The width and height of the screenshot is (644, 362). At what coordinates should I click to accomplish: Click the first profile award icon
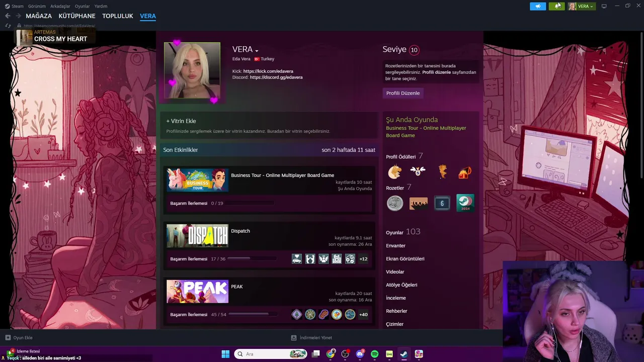point(395,172)
